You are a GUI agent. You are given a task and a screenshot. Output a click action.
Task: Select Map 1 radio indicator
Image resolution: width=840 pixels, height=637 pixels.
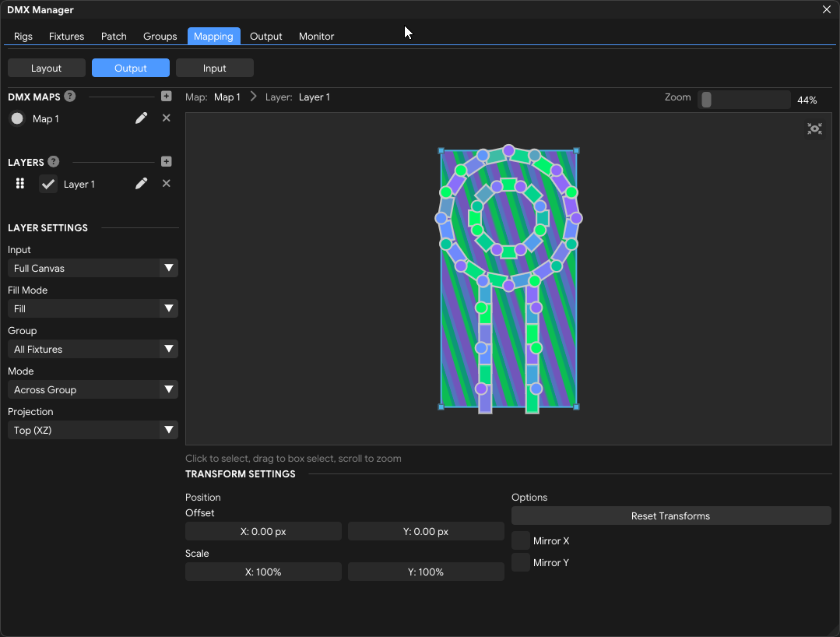[17, 118]
